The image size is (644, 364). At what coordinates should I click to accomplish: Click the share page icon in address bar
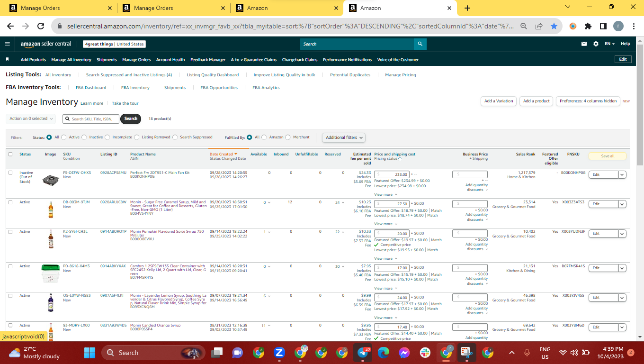pyautogui.click(x=539, y=27)
